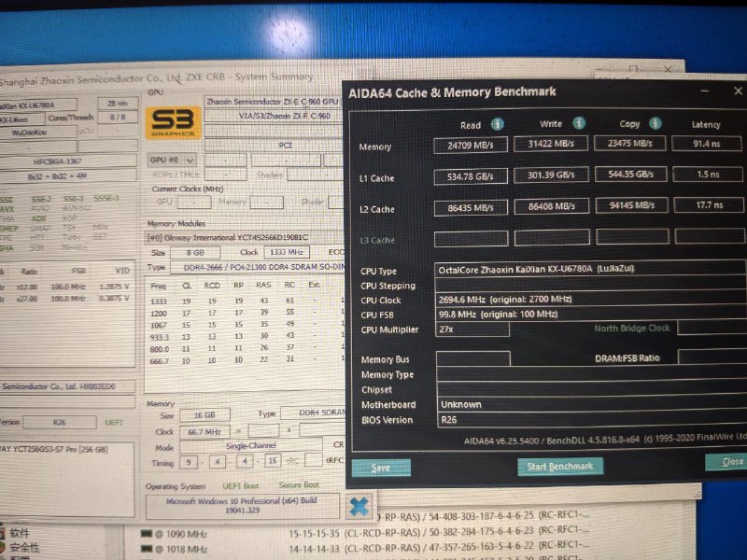This screenshot has height=560, width=747.
Task: Click the @ 1018 MHz row in background window
Action: (x=365, y=547)
